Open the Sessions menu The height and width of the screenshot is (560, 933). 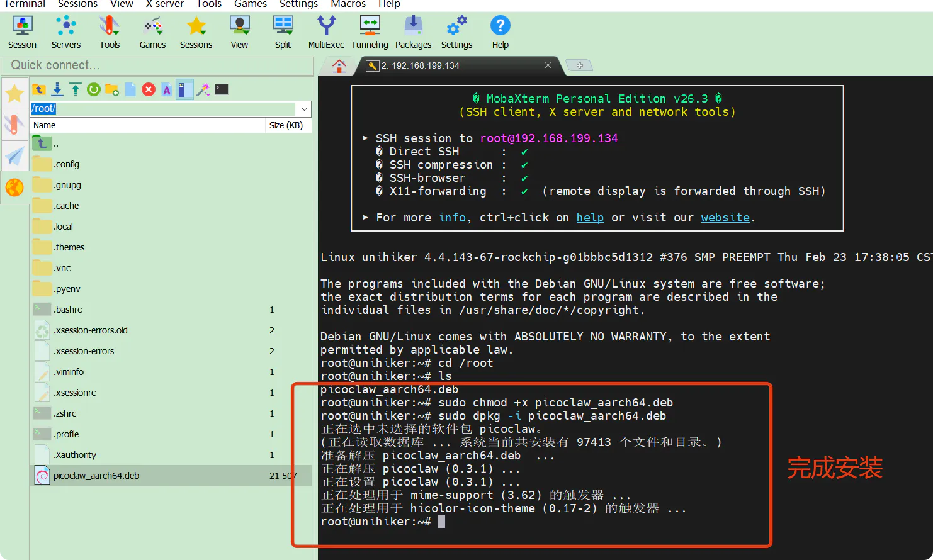pyautogui.click(x=77, y=4)
